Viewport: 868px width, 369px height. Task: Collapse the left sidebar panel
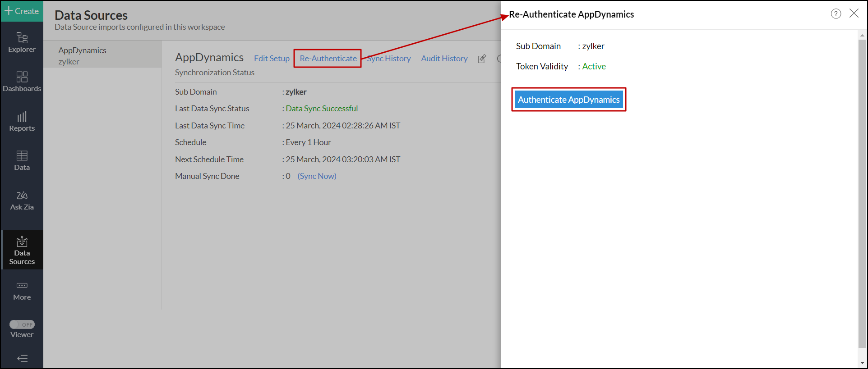(x=22, y=359)
